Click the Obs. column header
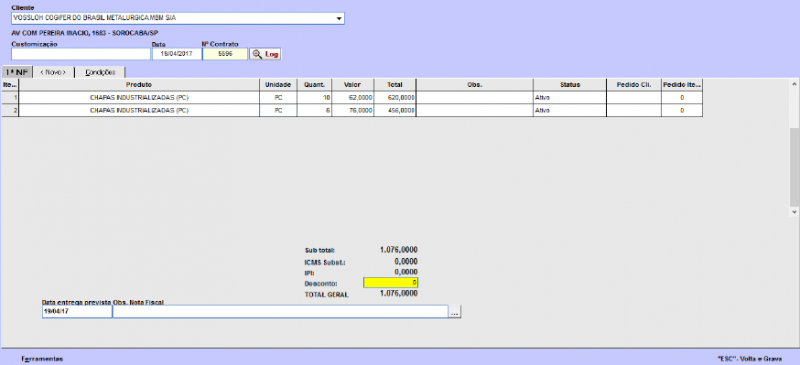 coord(474,85)
